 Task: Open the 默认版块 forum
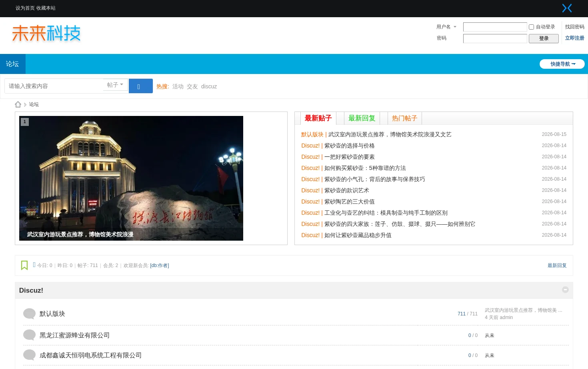pyautogui.click(x=52, y=314)
